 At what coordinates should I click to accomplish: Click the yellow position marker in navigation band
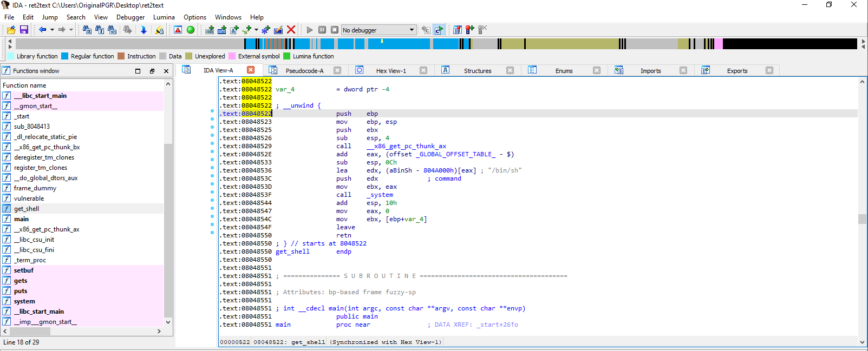click(x=382, y=41)
